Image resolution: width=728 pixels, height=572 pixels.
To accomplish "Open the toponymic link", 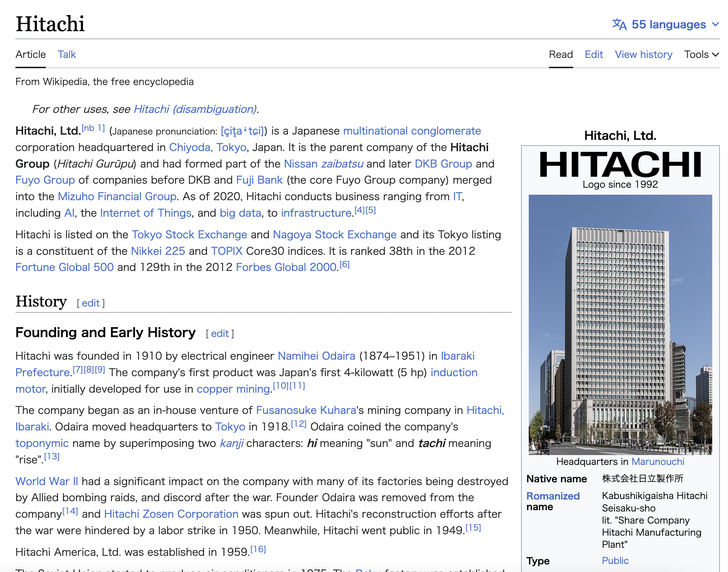I will (42, 443).
